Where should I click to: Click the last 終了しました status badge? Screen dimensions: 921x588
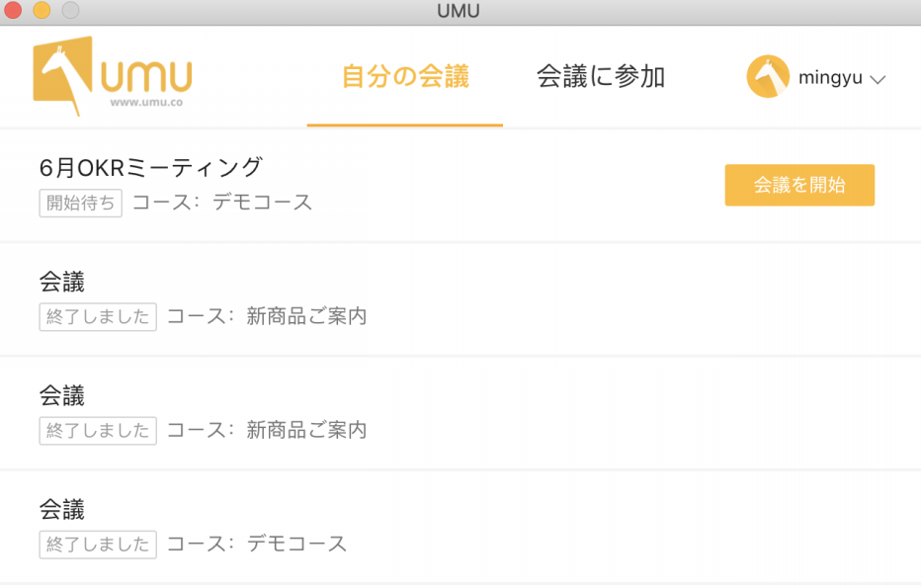[98, 545]
